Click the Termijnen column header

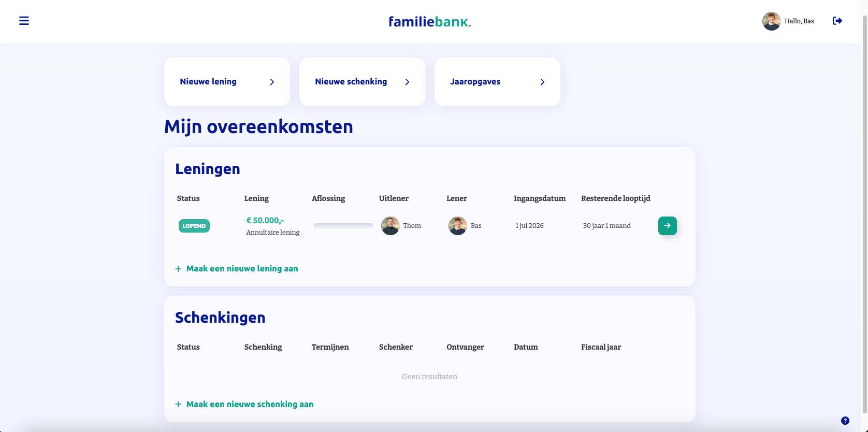pyautogui.click(x=330, y=347)
